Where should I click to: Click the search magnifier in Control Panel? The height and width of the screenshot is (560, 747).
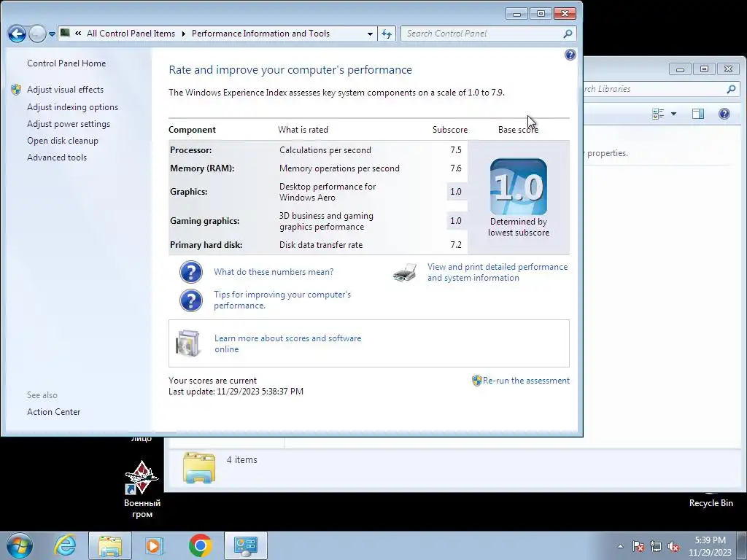coord(568,34)
